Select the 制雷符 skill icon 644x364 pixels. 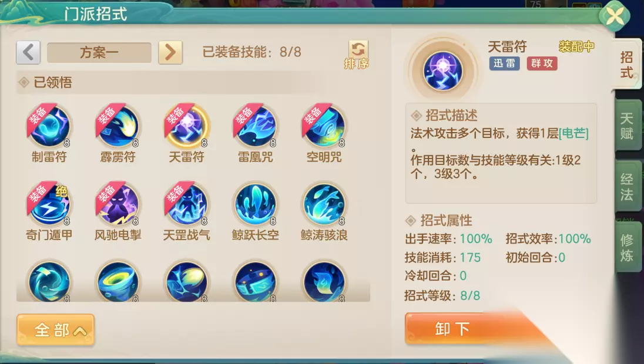49,126
